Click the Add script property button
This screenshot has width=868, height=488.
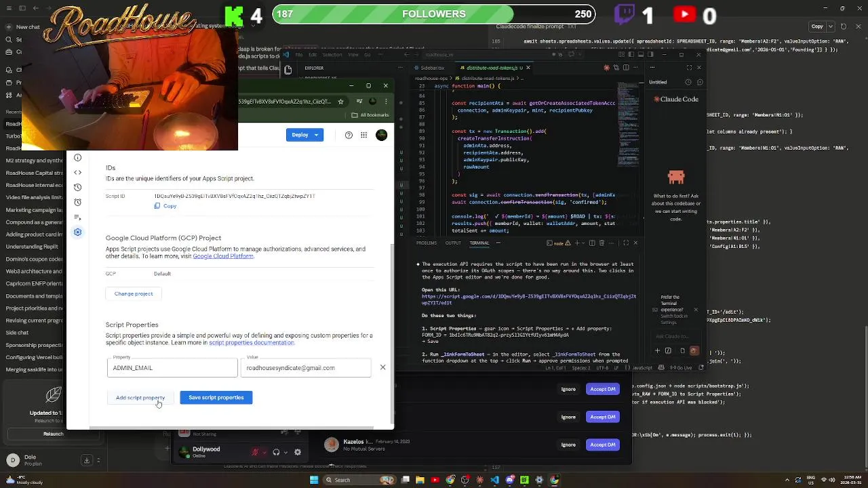coord(140,398)
